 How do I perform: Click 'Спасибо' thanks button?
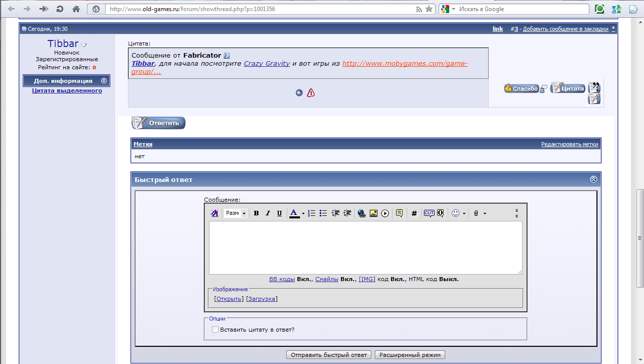click(521, 88)
